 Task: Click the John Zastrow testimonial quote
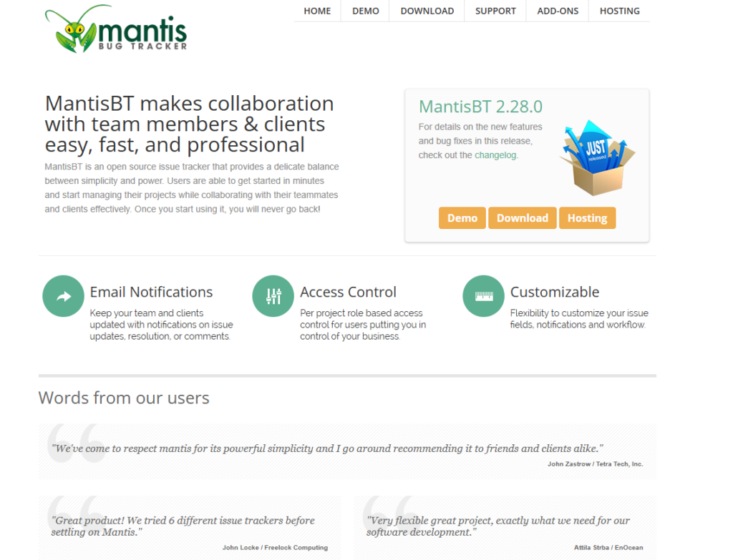[327, 448]
